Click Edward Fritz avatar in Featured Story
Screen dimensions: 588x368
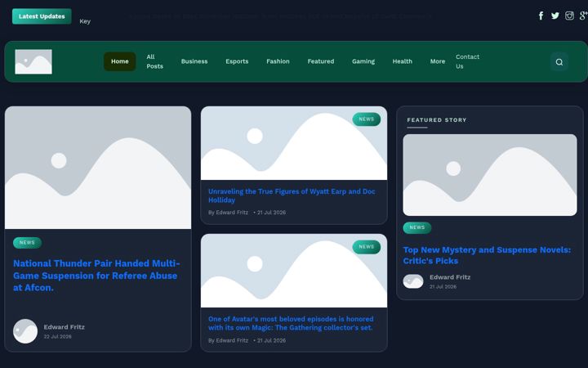(x=413, y=281)
